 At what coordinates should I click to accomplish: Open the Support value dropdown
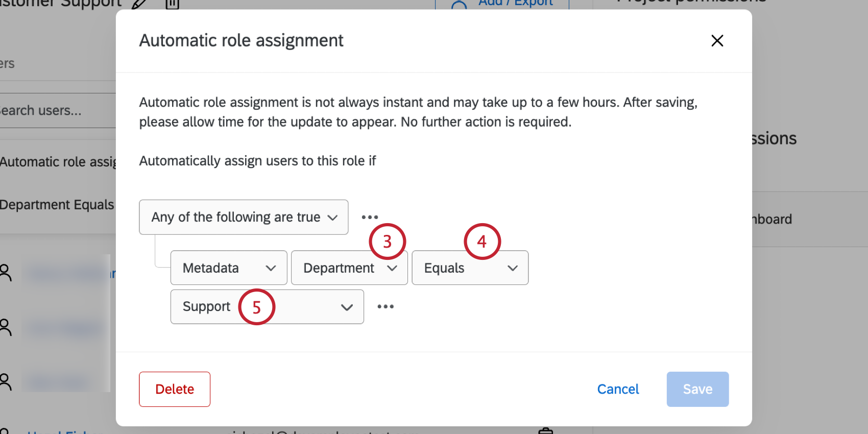tap(267, 307)
